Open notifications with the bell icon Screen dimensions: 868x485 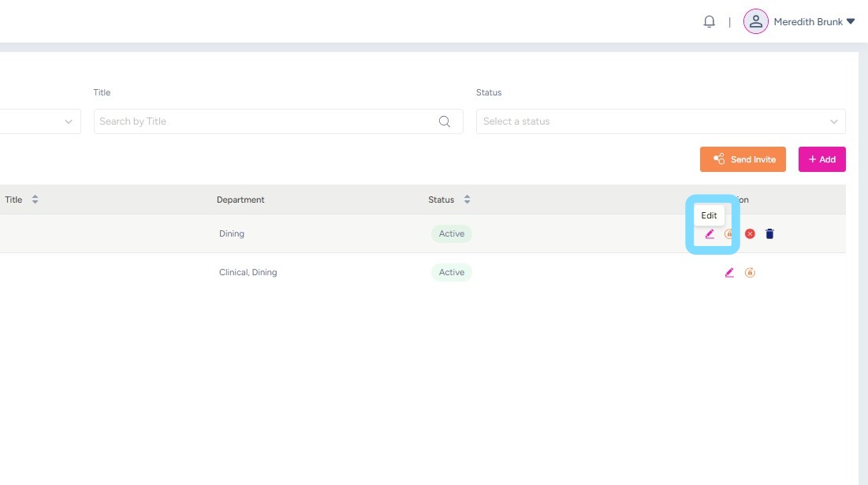(710, 22)
